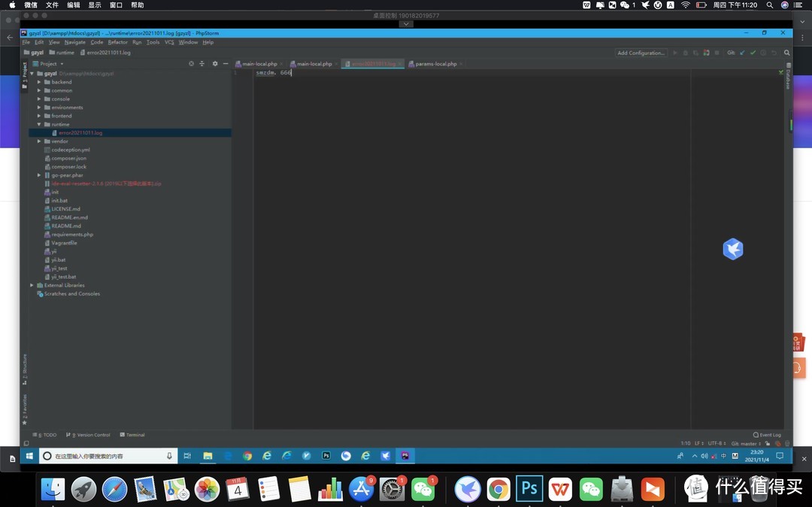The width and height of the screenshot is (812, 507).
Task: Toggle the Database side panel
Action: [x=788, y=77]
